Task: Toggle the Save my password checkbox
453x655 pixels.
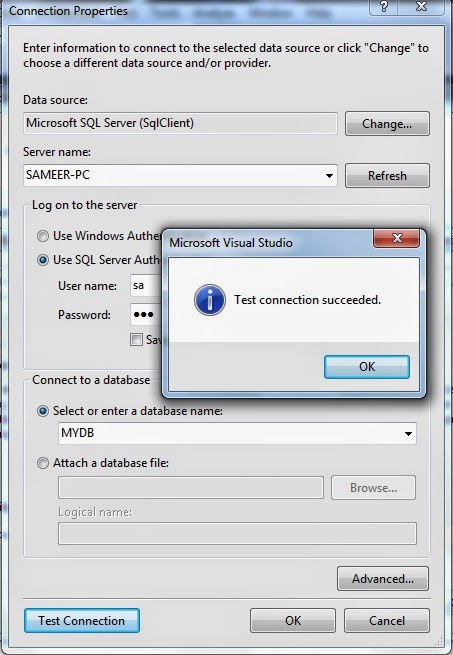Action: (136, 340)
